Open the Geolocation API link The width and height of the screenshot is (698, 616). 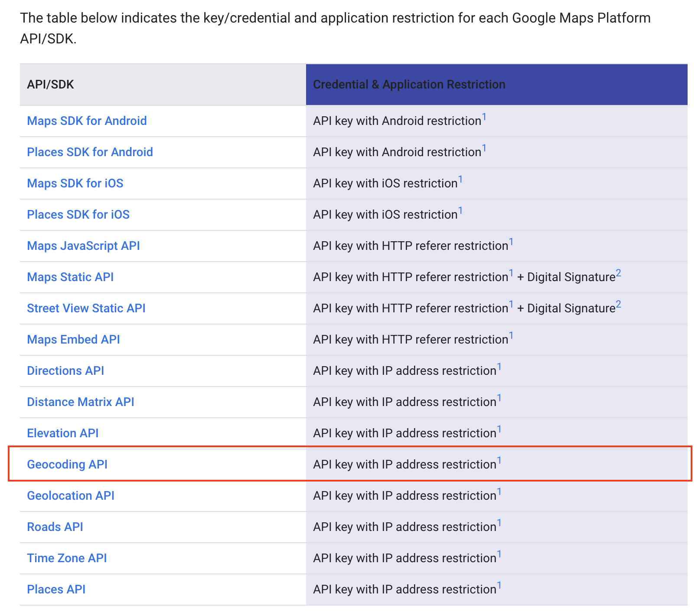tap(71, 495)
